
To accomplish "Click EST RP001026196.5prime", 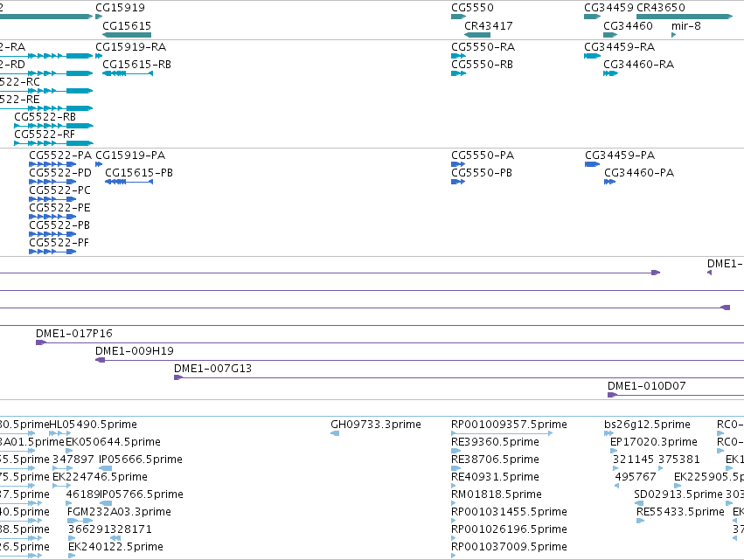I will pos(509,530).
